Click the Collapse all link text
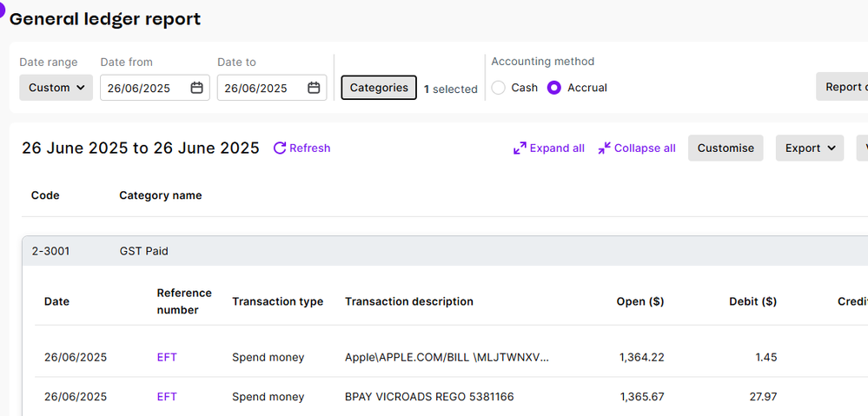Viewport: 868px width, 416px height. point(645,149)
